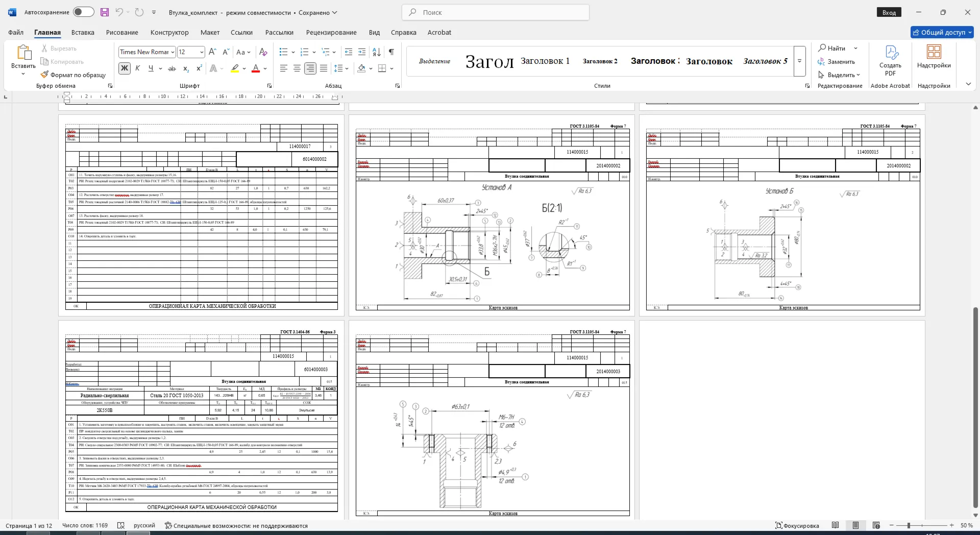Switch to Read Mode view icon
Screen dimensions: 980x535
coord(836,525)
